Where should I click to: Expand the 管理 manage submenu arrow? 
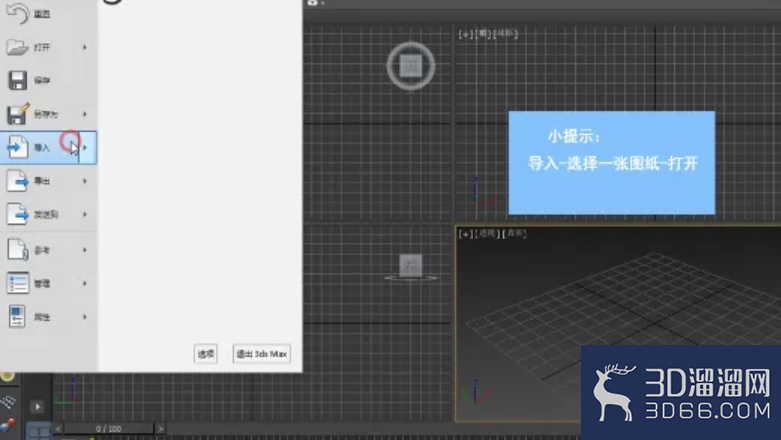(85, 283)
